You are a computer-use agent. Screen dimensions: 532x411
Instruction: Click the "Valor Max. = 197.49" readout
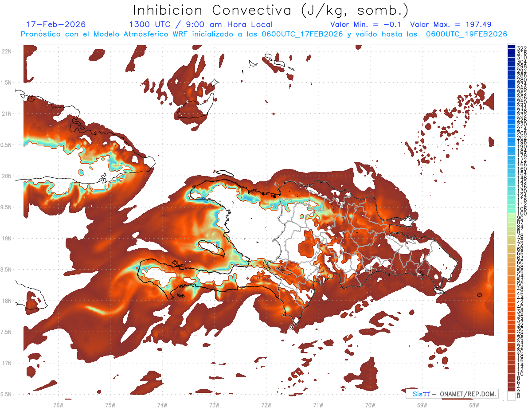pyautogui.click(x=451, y=24)
